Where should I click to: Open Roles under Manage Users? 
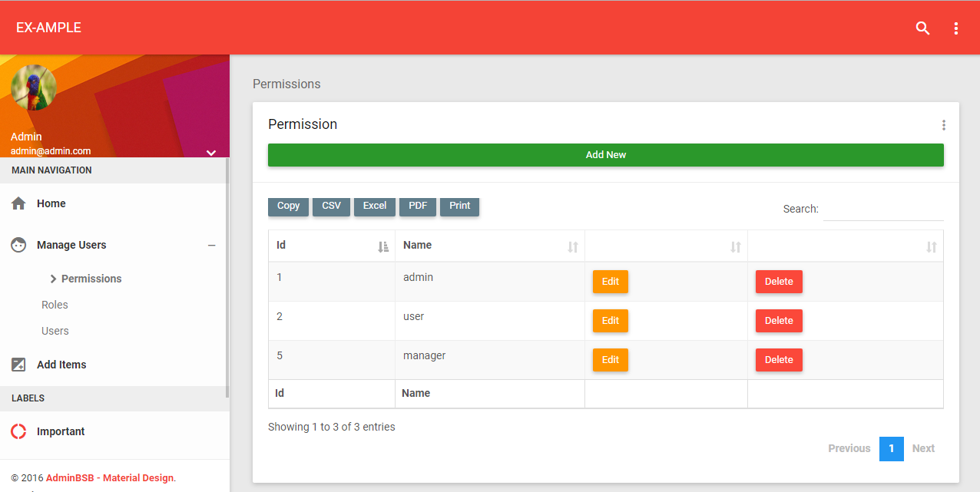point(55,305)
